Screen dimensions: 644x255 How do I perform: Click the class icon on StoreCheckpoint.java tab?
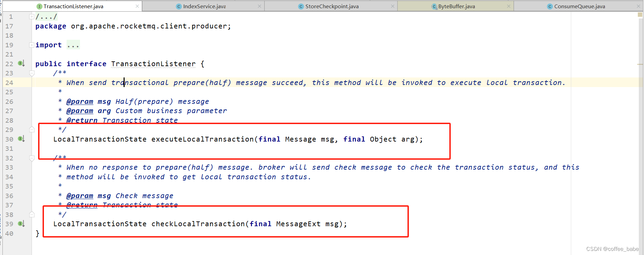click(x=301, y=7)
